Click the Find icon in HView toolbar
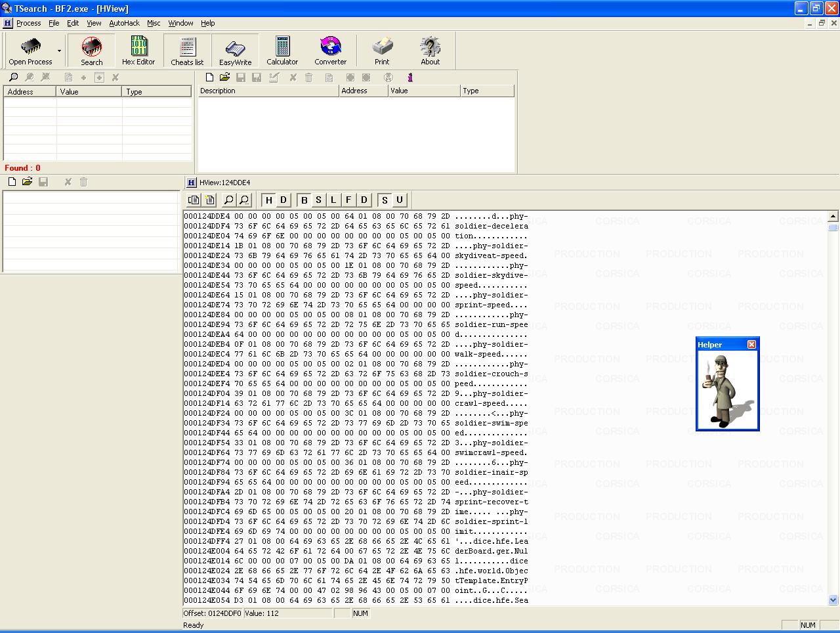This screenshot has height=633, width=840. [x=228, y=200]
